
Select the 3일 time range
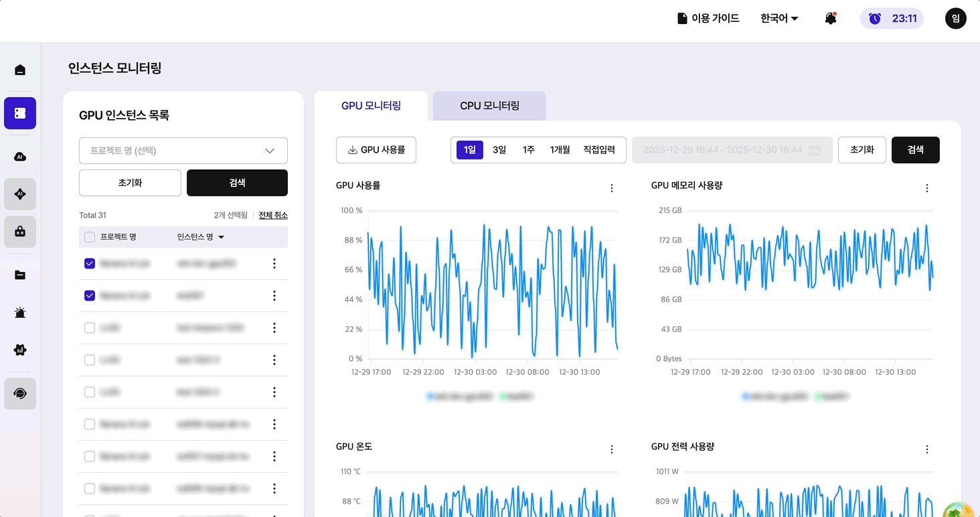pos(499,150)
